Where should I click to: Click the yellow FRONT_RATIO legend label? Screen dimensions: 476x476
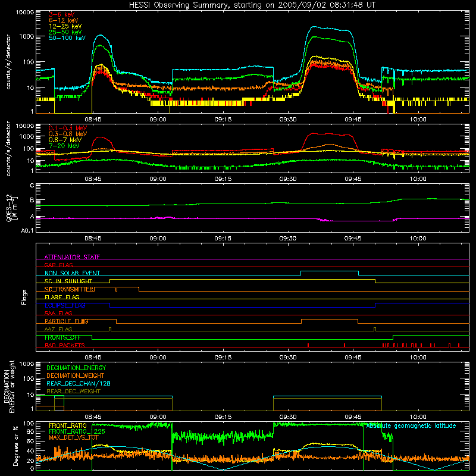[x=68, y=425]
